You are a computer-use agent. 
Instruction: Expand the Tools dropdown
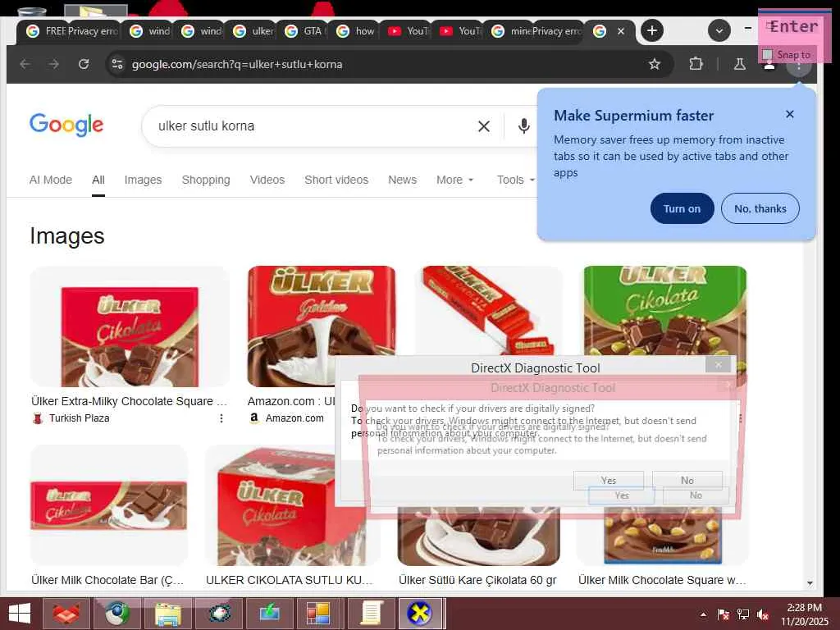point(515,180)
